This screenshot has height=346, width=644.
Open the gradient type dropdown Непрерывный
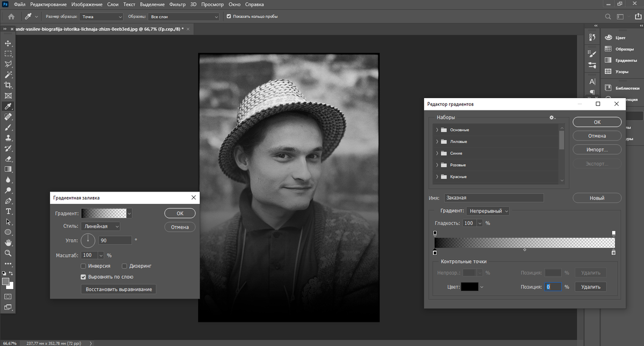(488, 211)
